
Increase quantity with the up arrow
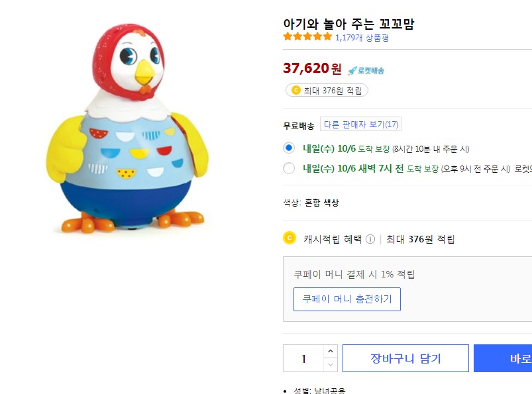[331, 352]
